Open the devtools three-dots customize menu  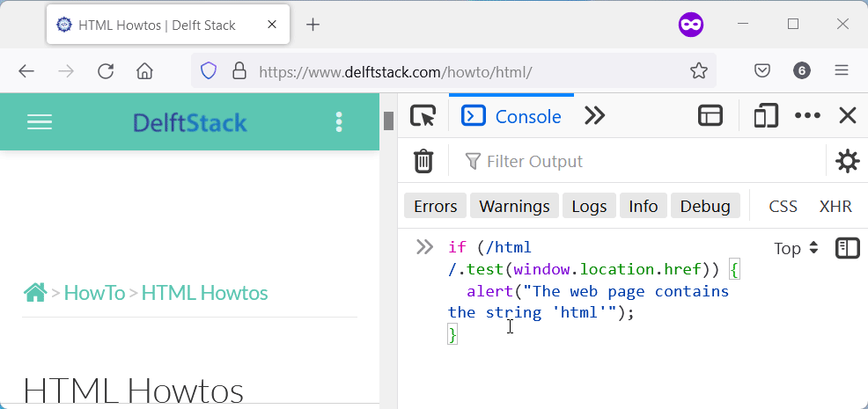(x=807, y=116)
